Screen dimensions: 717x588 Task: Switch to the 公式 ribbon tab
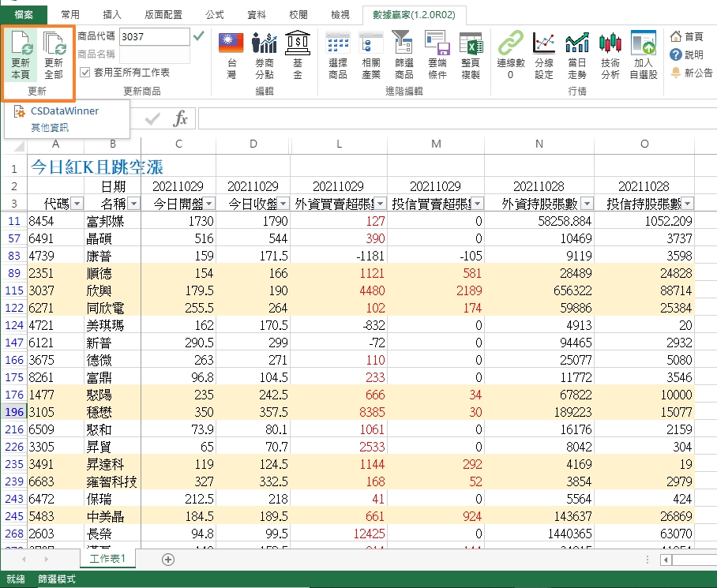(x=215, y=14)
